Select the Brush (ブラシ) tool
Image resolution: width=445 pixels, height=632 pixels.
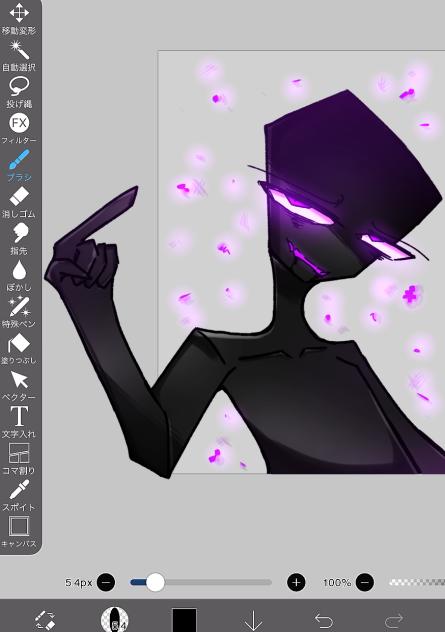pos(19,165)
